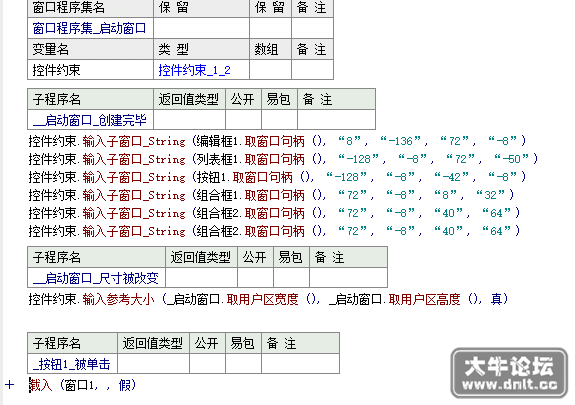Click the 取用户区宽度 call
The image size is (575, 405).
[x=262, y=299]
